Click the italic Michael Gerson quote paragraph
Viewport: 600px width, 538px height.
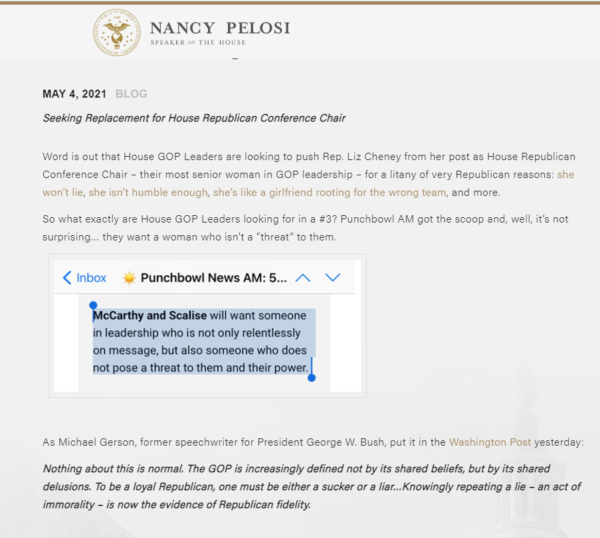311,487
